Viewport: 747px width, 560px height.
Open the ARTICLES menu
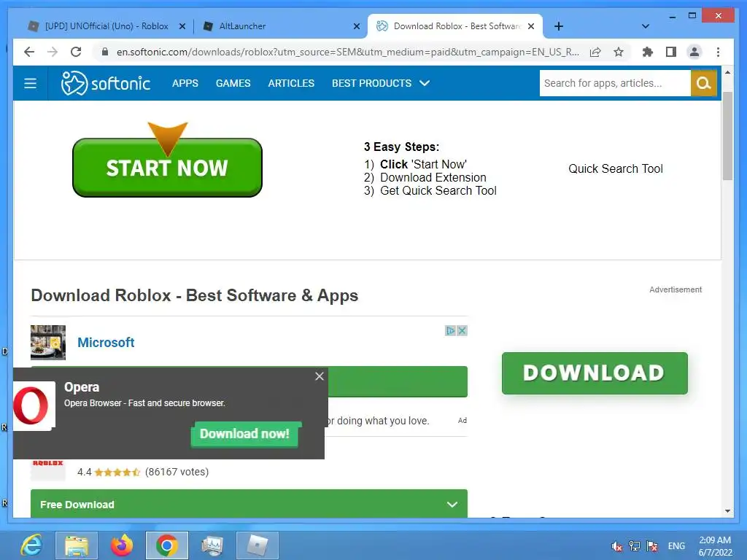pyautogui.click(x=291, y=83)
